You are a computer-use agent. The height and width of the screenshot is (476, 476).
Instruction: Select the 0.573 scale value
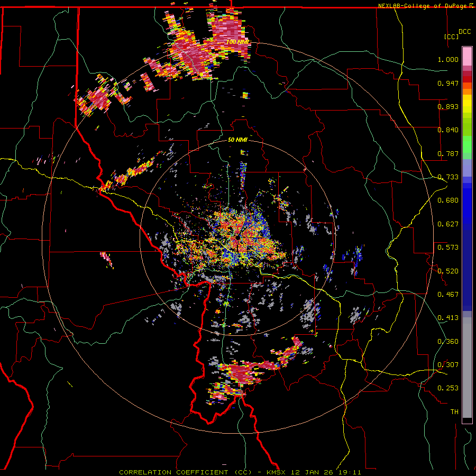click(448, 247)
